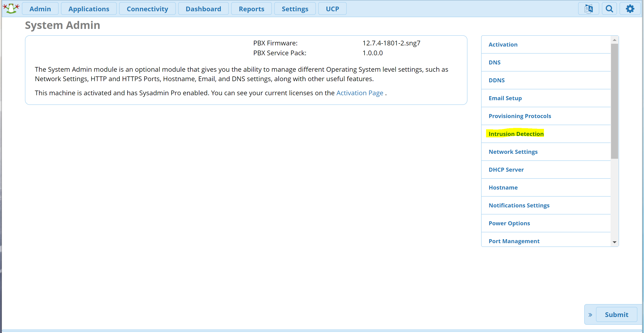This screenshot has height=333, width=644.
Task: Open the language translation icon
Action: click(588, 9)
